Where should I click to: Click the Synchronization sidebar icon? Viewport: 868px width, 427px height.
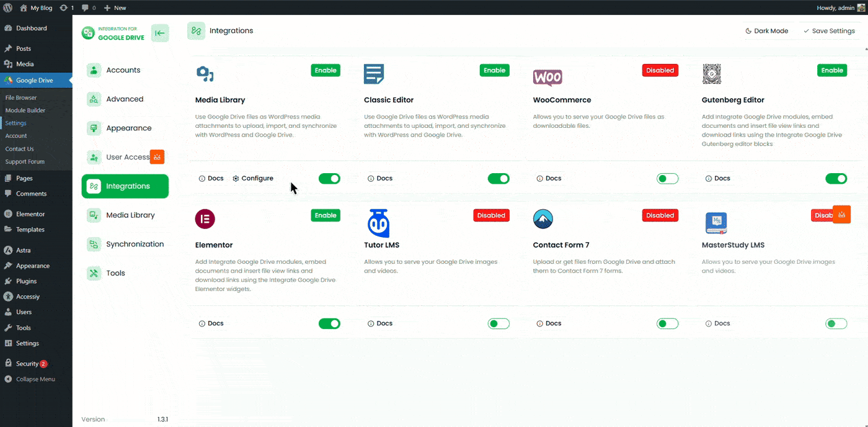pyautogui.click(x=94, y=243)
